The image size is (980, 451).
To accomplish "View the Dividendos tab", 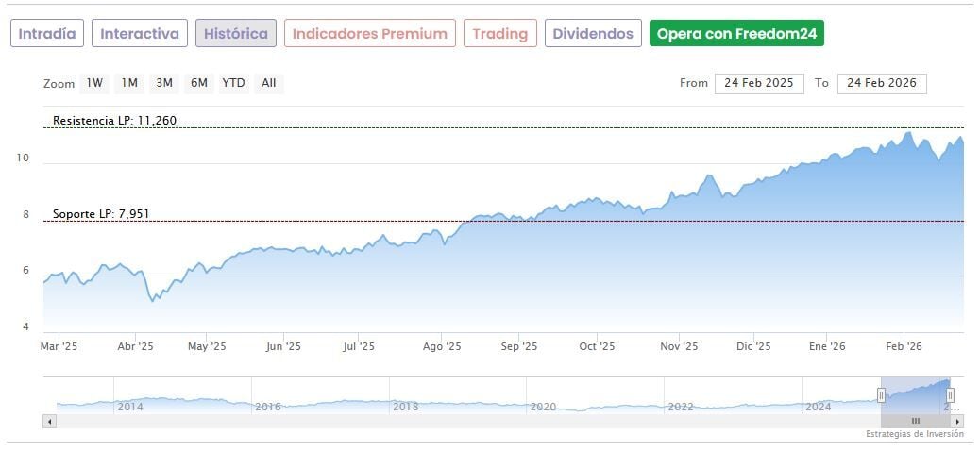I will click(593, 34).
